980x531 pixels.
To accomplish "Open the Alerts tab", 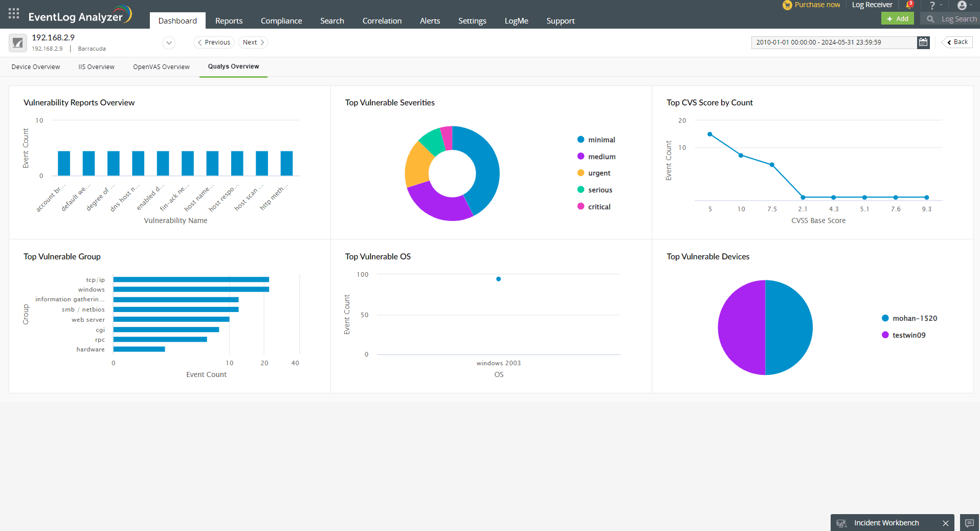I will click(430, 20).
